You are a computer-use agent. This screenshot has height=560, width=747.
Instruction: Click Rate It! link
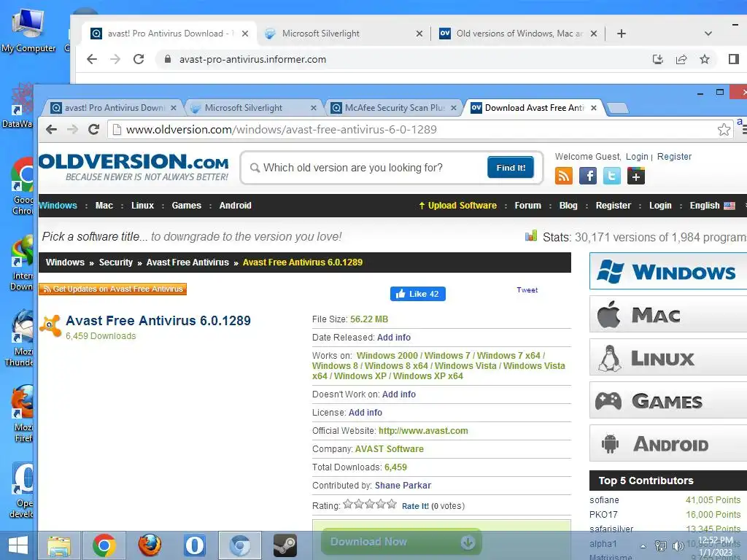click(415, 506)
